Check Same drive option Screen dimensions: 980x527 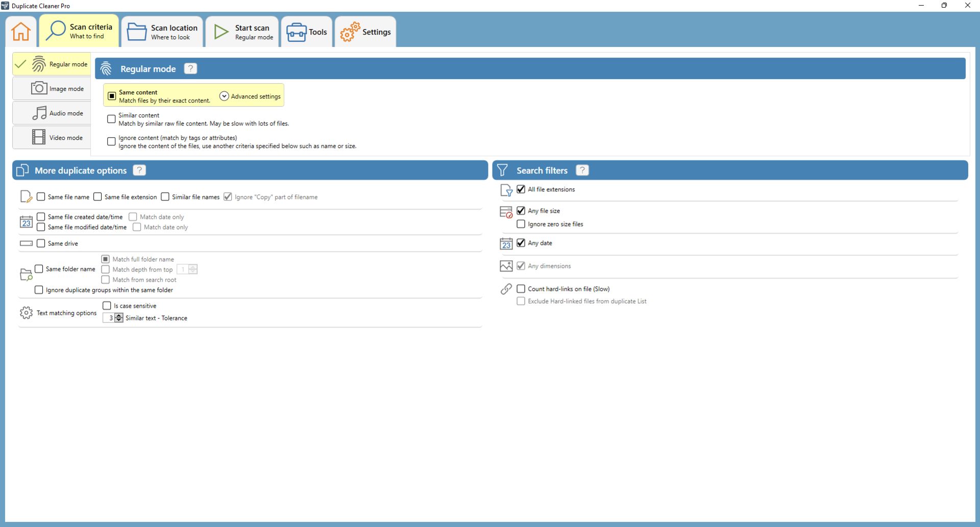coord(41,243)
